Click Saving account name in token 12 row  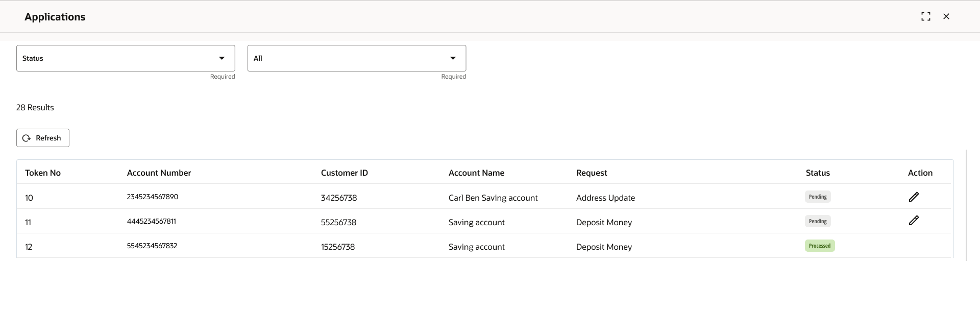point(476,247)
